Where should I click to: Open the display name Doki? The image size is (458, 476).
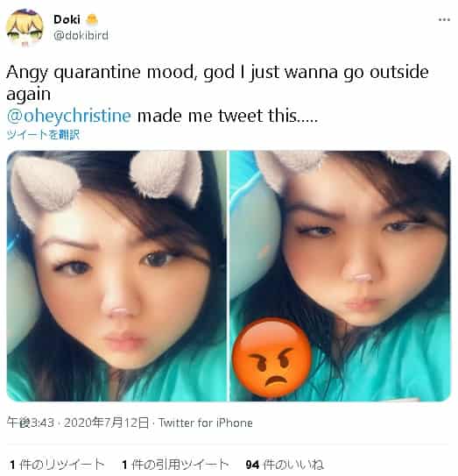click(x=67, y=20)
